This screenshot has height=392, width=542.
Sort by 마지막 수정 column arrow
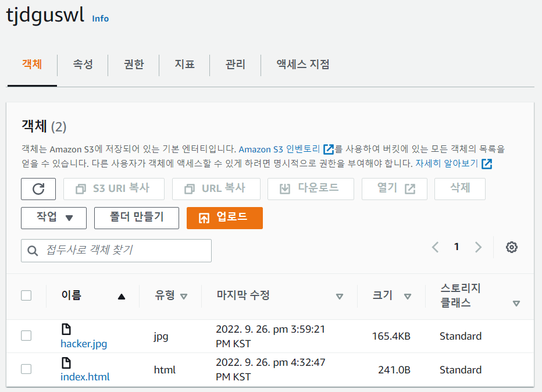tap(340, 297)
